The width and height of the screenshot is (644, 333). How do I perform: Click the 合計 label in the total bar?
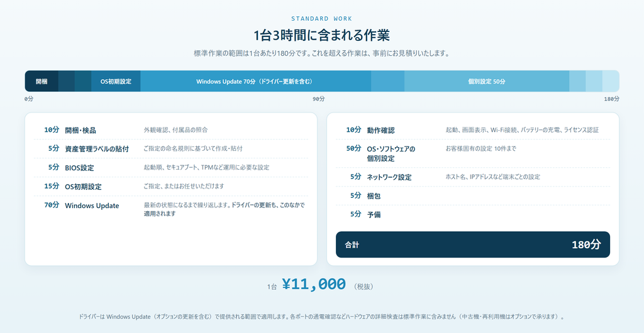point(352,245)
